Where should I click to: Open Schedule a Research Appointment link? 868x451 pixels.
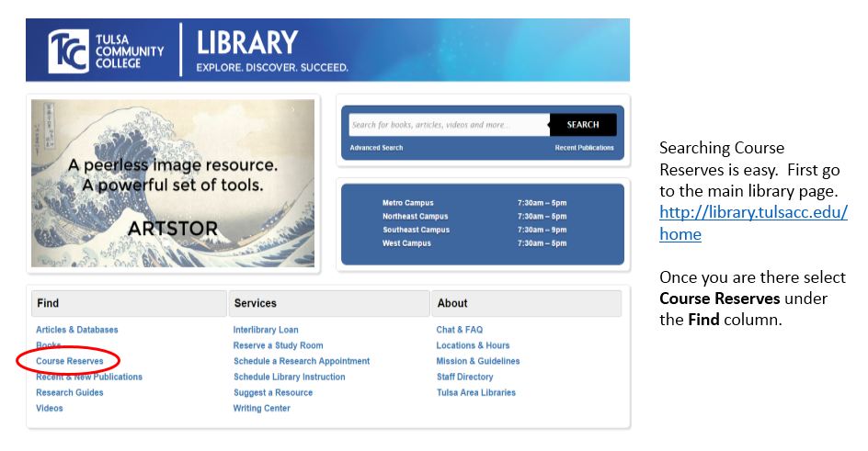(302, 361)
